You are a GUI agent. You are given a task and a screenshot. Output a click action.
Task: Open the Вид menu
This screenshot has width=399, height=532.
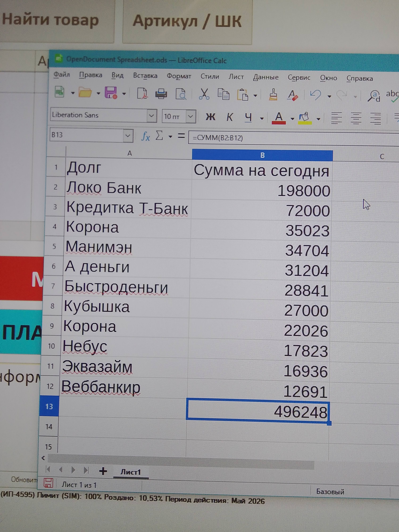coord(117,76)
